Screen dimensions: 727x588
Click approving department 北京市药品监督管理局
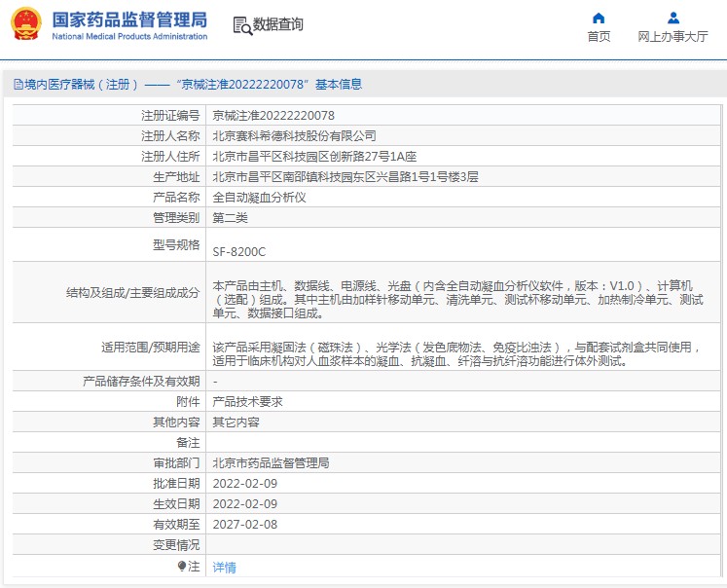coord(271,462)
